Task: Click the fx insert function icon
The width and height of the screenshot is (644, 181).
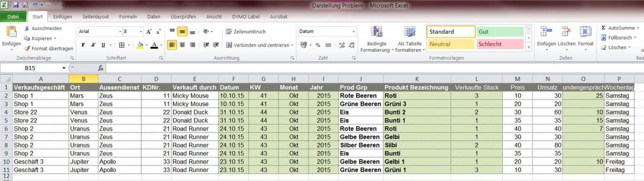Action: [101, 68]
